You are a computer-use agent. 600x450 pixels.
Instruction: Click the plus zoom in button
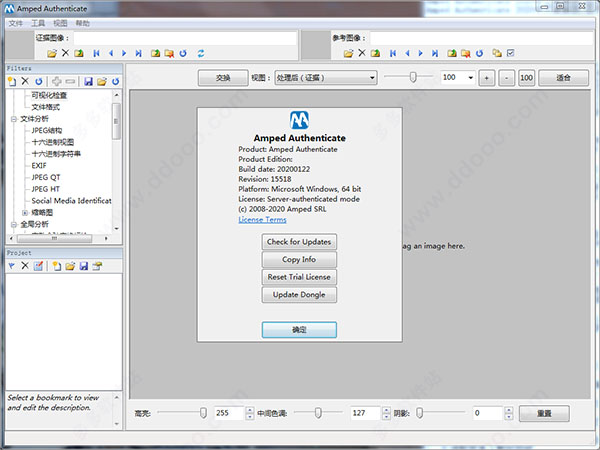point(486,78)
